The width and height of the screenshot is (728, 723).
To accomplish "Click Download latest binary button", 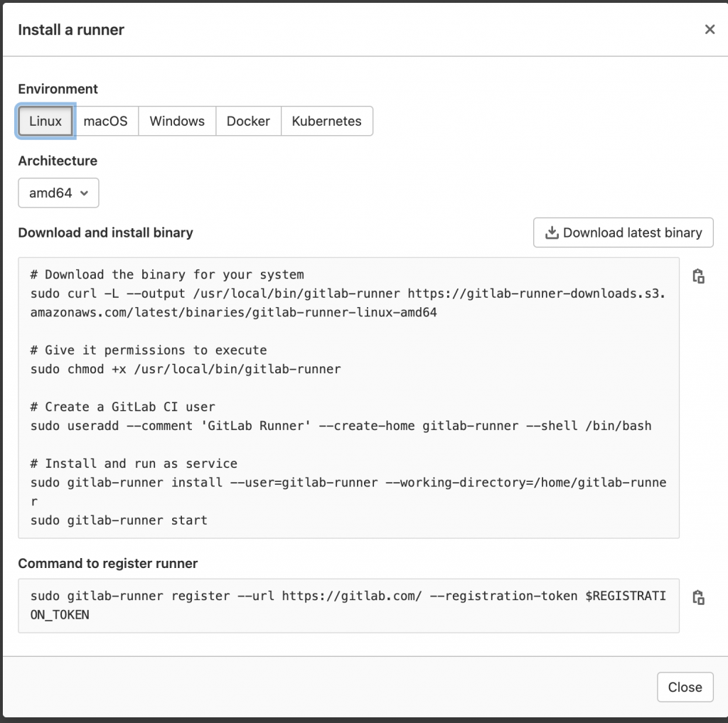I will (623, 232).
